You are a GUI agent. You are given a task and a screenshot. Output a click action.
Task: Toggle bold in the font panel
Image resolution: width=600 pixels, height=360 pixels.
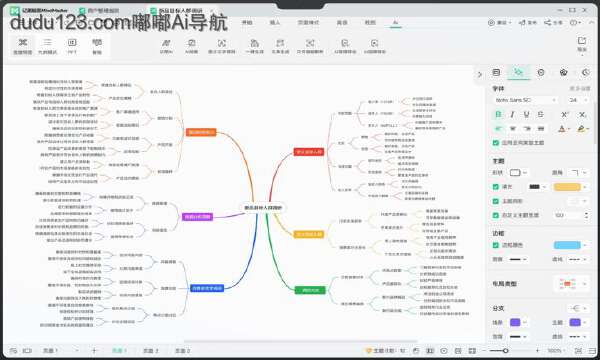click(x=498, y=114)
